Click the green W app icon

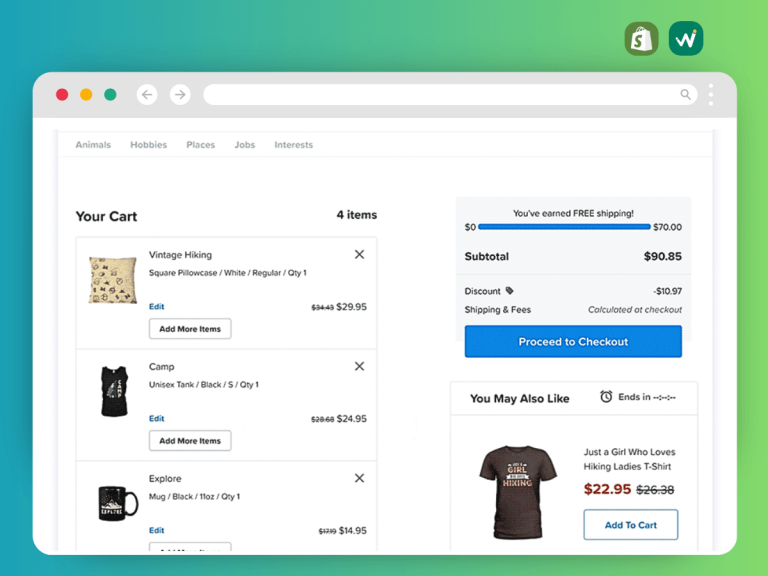pyautogui.click(x=686, y=39)
